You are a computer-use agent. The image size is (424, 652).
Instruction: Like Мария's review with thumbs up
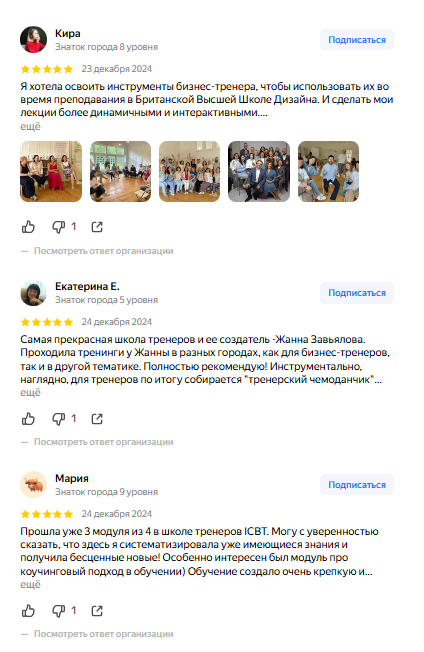[28, 611]
